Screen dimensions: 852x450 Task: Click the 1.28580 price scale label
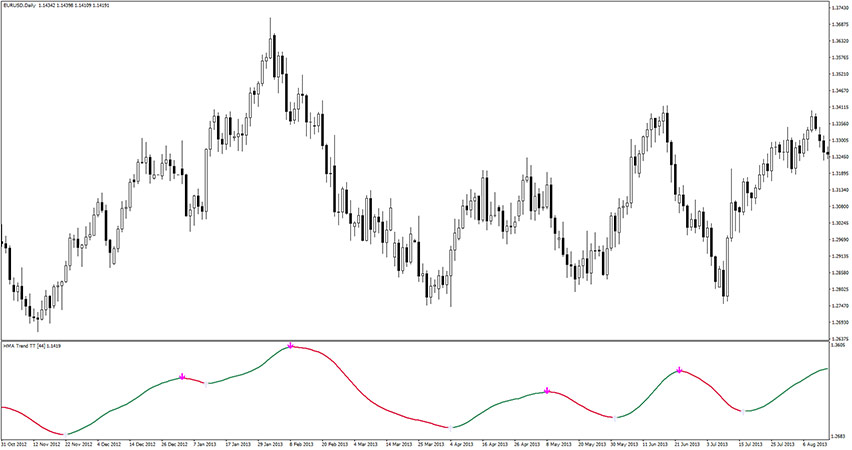tap(841, 273)
